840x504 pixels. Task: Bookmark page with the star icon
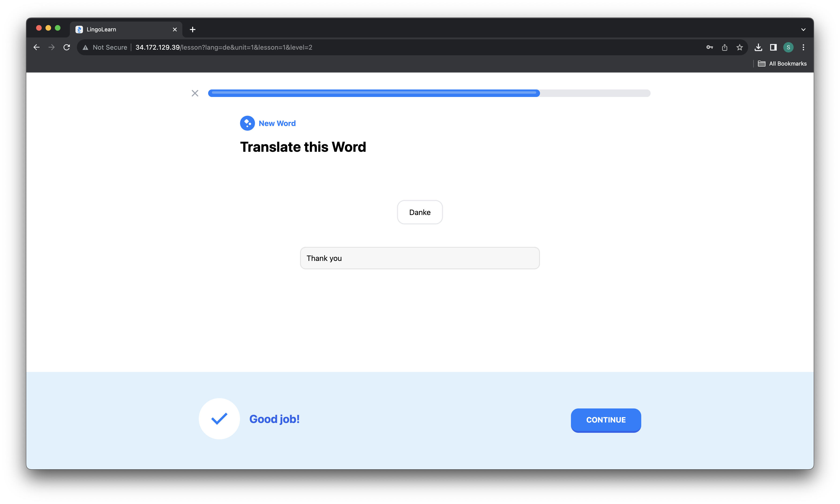739,48
